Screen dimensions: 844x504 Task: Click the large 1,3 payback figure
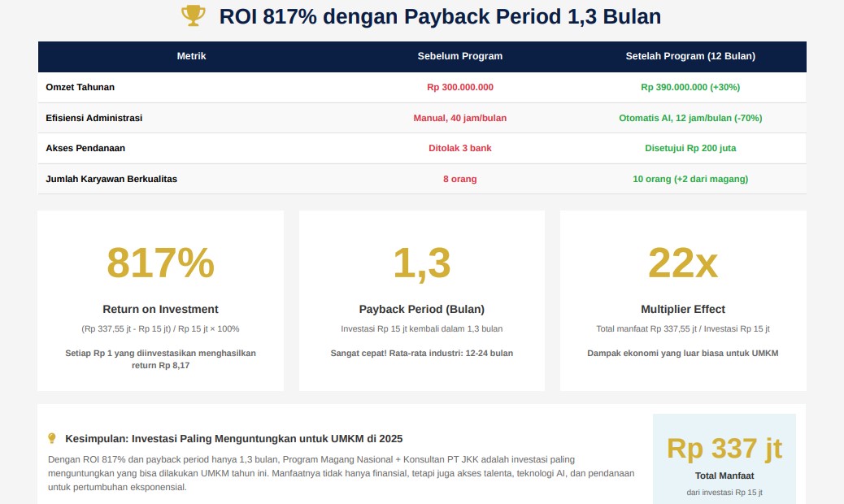click(x=421, y=263)
